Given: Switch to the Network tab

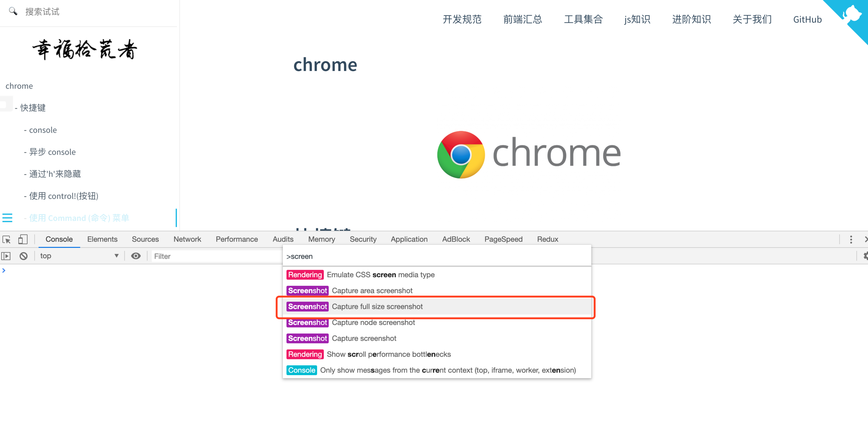Looking at the screenshot, I should [187, 239].
